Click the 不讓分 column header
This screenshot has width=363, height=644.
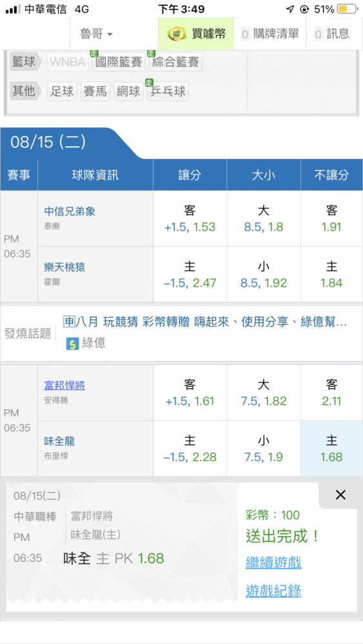[332, 175]
